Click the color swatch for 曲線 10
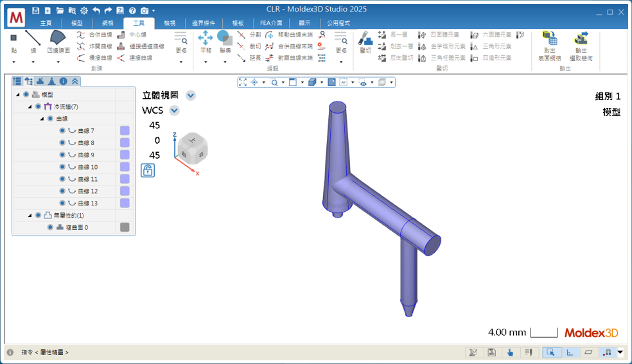632x364 pixels. click(125, 167)
